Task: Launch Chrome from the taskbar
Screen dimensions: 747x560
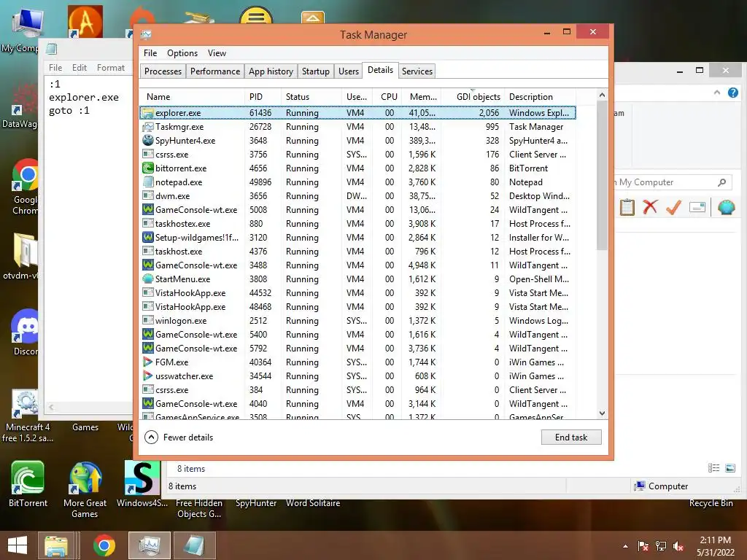Action: pyautogui.click(x=104, y=545)
